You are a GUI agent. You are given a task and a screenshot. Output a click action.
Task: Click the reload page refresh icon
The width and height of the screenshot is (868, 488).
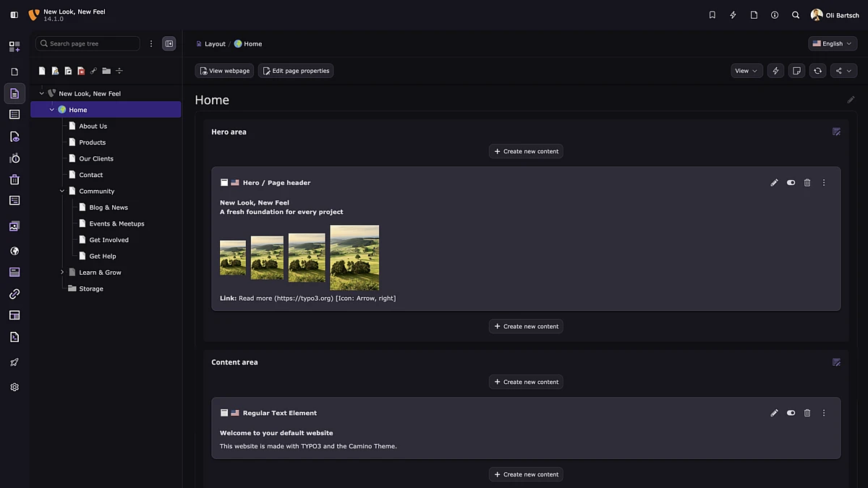817,71
